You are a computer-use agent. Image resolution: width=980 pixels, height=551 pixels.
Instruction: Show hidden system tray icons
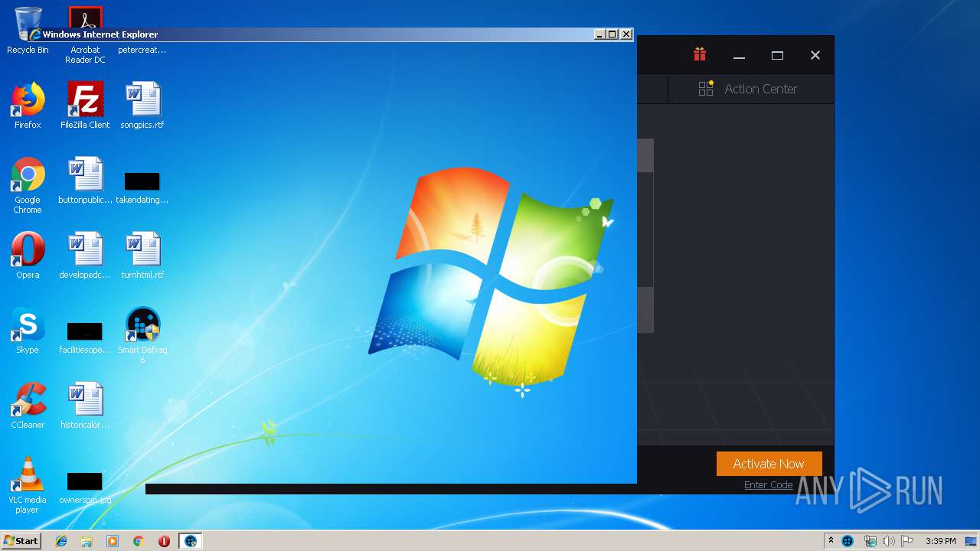[831, 540]
